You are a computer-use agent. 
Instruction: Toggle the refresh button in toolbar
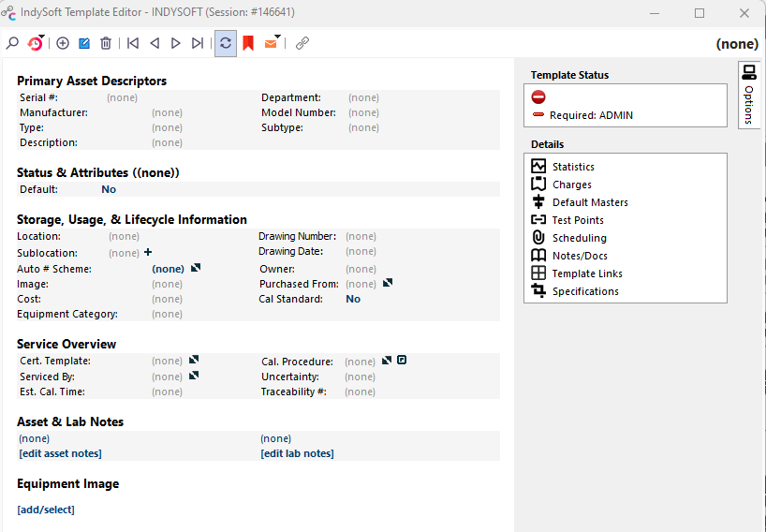pyautogui.click(x=226, y=43)
